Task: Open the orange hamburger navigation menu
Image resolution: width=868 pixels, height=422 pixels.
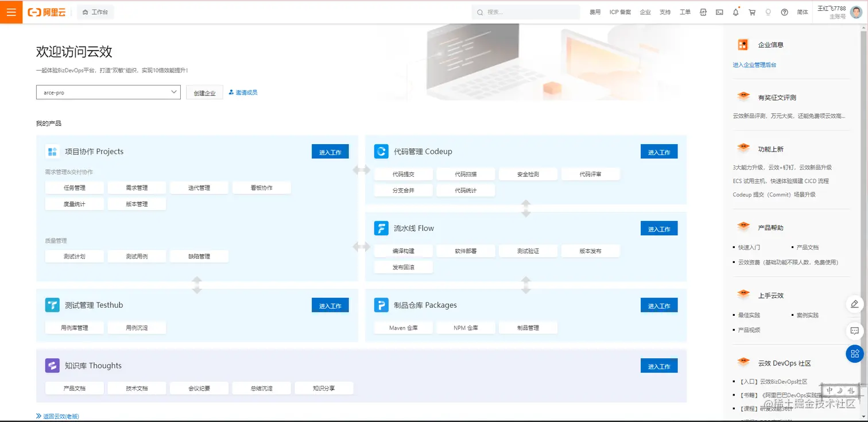Action: pyautogui.click(x=11, y=12)
